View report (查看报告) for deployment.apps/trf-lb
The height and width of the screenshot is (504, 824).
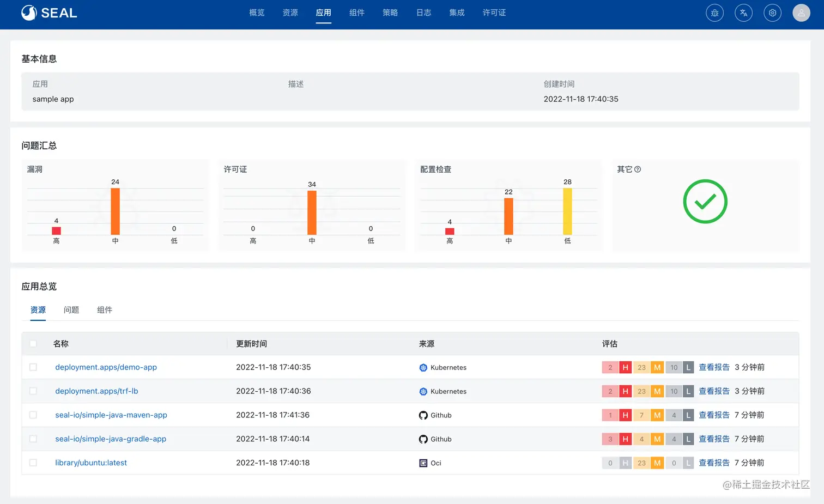714,391
